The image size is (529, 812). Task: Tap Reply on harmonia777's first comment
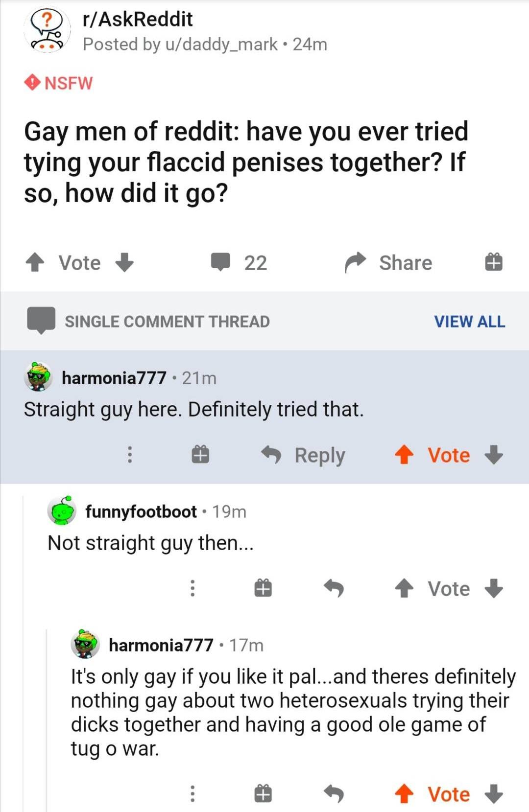(x=319, y=455)
